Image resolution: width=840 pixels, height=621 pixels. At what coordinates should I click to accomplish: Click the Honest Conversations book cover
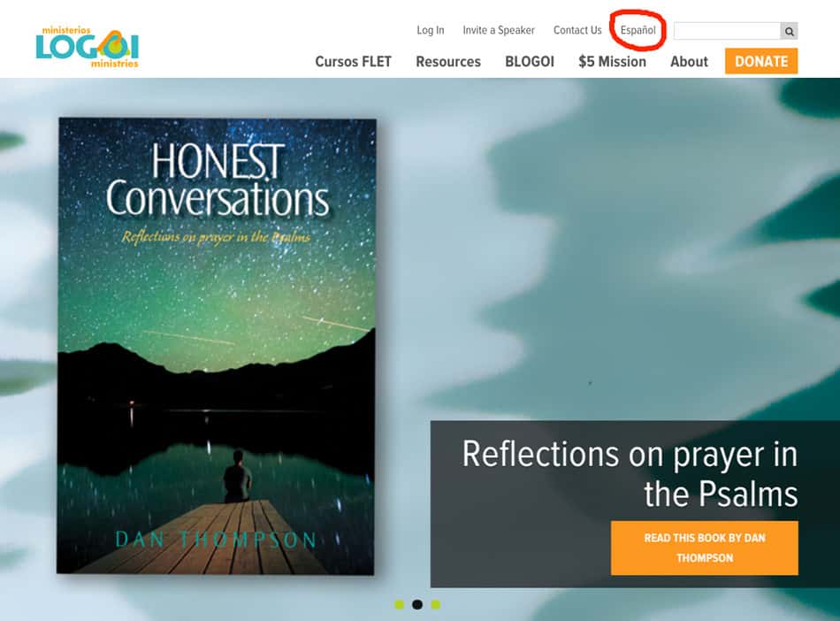tap(217, 346)
